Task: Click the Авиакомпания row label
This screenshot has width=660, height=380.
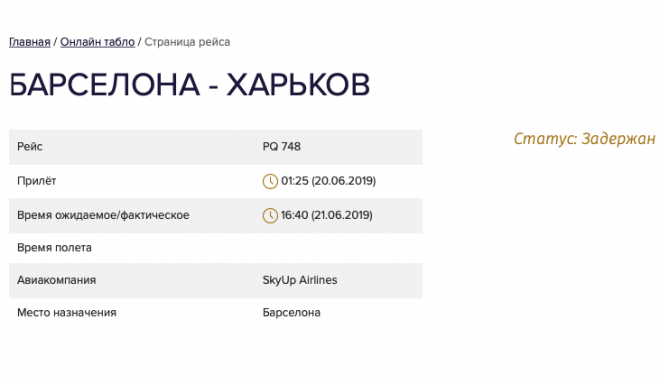Action: tap(56, 280)
